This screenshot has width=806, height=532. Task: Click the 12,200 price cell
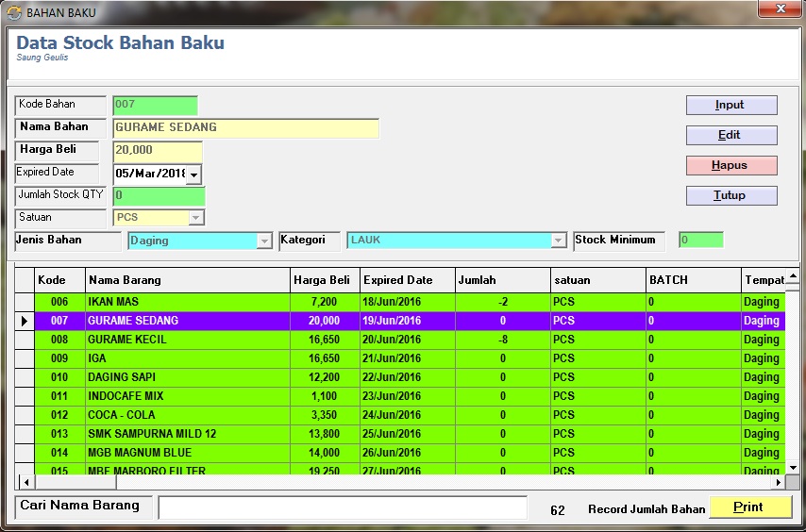pyautogui.click(x=325, y=378)
